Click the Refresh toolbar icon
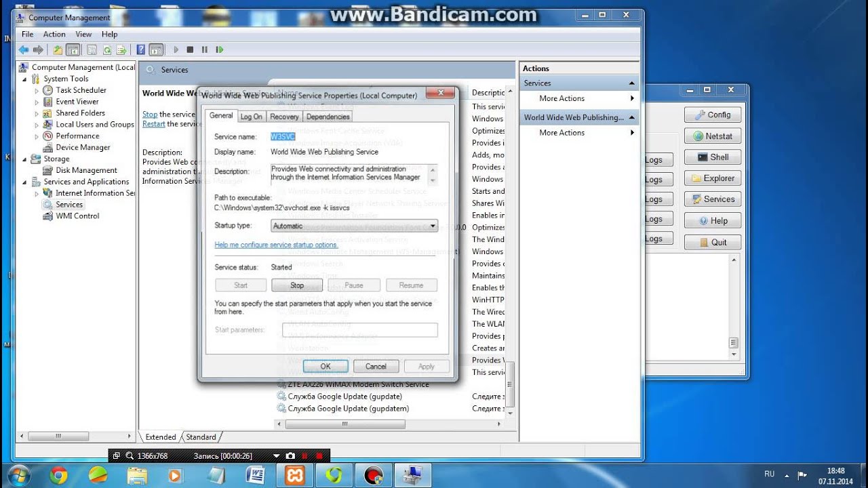The image size is (868, 488). click(x=106, y=49)
